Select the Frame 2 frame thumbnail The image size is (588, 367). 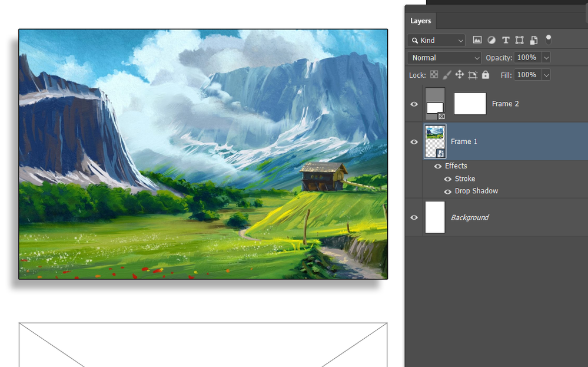coord(435,104)
